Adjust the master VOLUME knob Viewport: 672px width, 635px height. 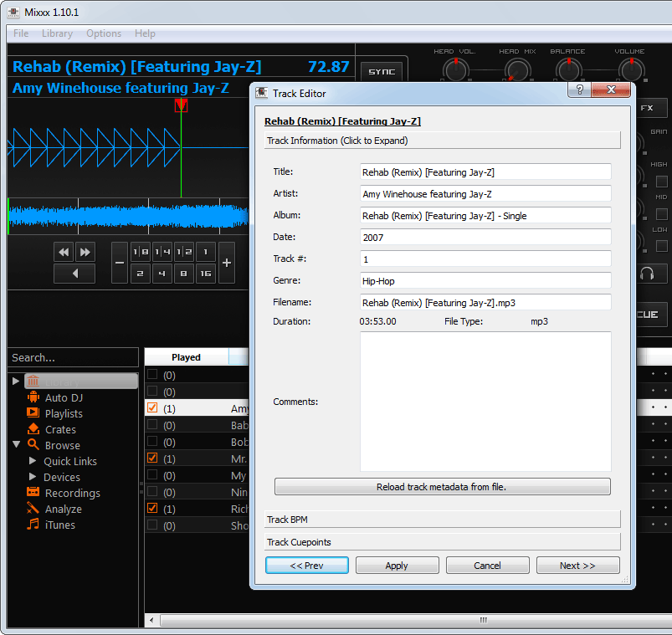point(631,69)
